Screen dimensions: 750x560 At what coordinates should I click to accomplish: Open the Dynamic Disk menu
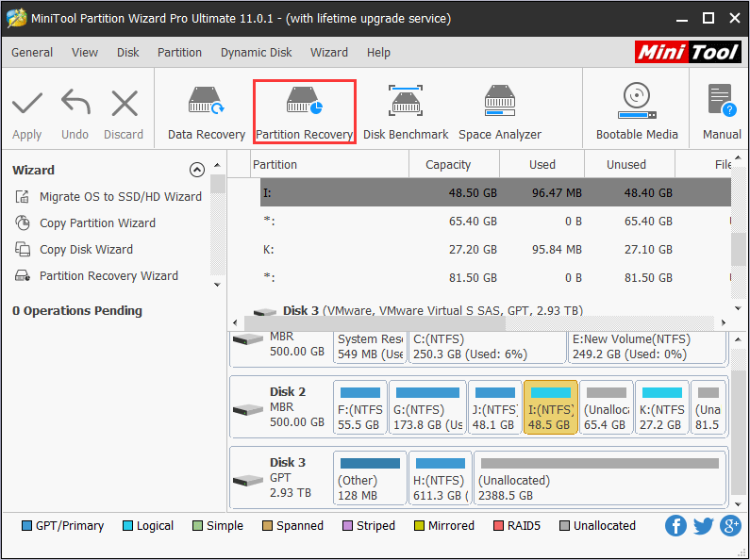click(x=256, y=53)
